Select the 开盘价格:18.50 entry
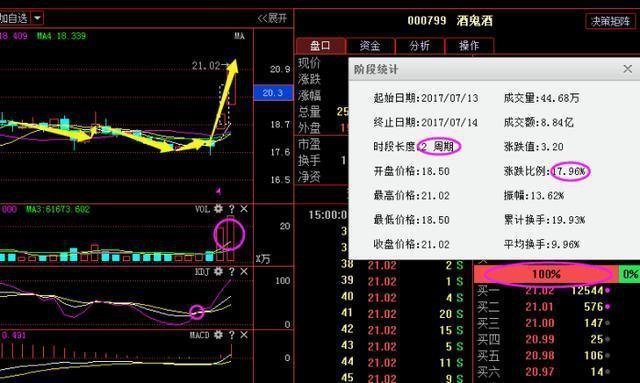 tap(412, 171)
